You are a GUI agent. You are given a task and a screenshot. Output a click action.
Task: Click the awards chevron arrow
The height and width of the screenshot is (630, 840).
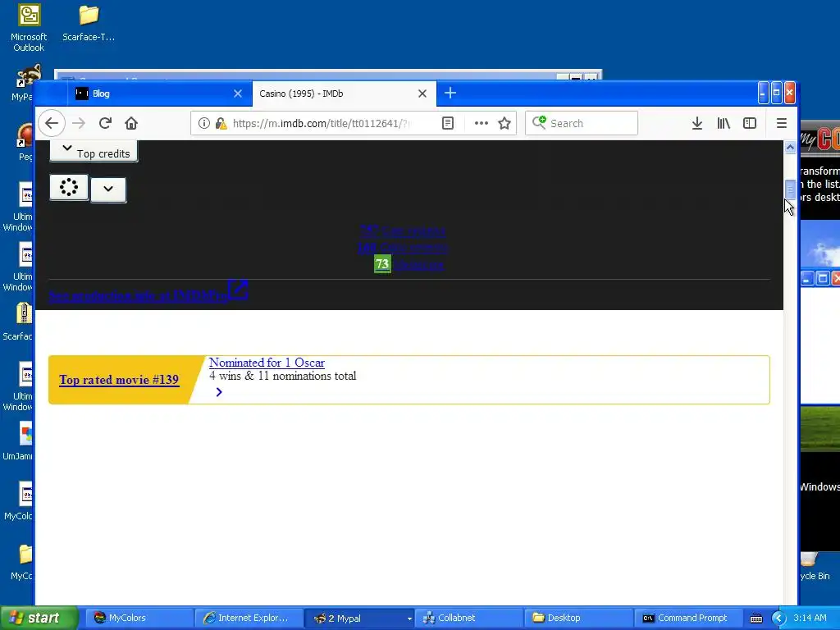(218, 392)
